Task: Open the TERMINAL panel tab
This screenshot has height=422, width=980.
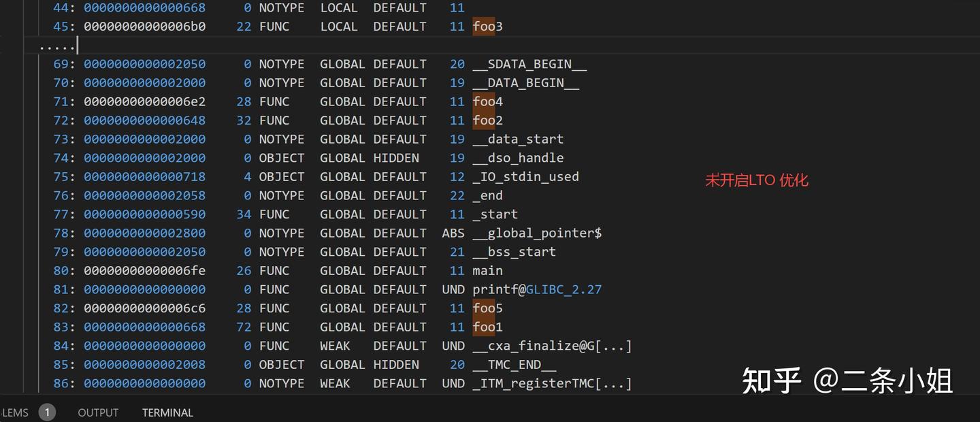Action: (167, 412)
